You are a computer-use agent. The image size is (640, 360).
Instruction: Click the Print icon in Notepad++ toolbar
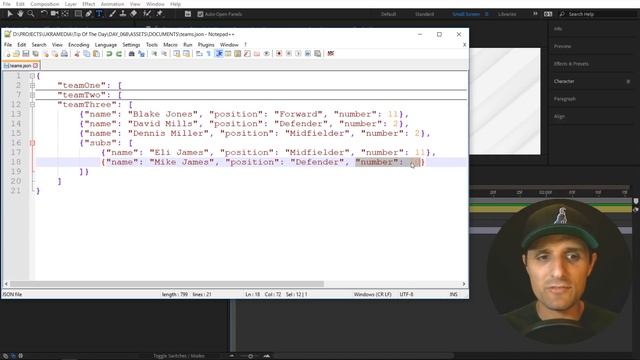tap(64, 54)
